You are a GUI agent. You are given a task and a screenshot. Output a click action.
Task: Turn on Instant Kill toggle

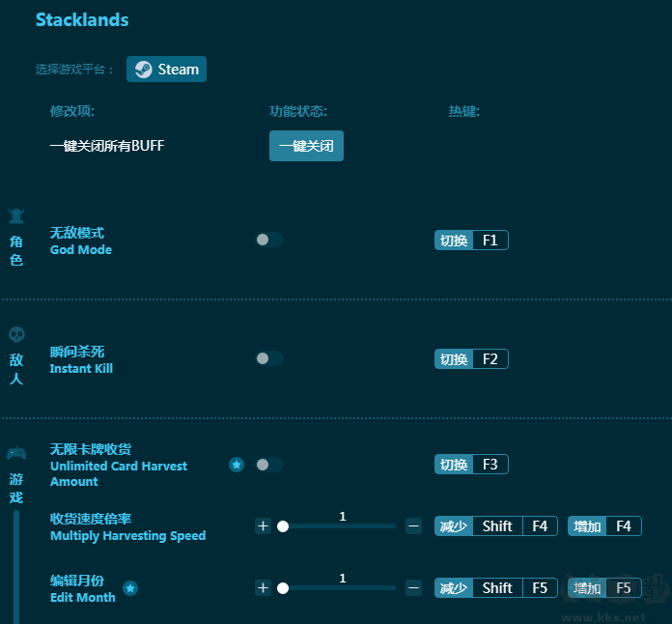point(269,358)
